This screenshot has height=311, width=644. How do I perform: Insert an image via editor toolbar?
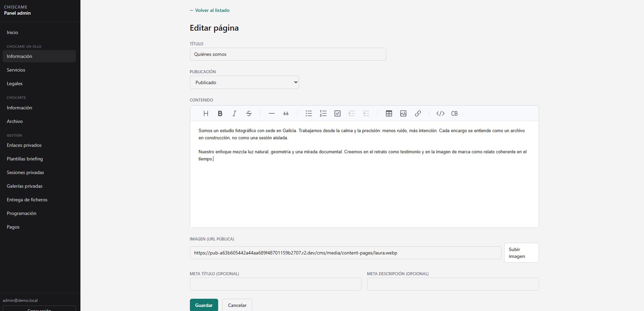(403, 113)
